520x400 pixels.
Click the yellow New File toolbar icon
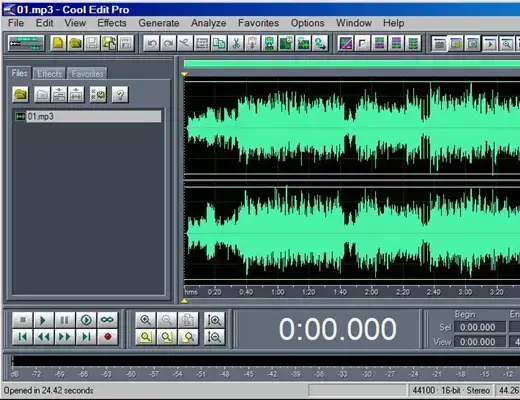(58, 43)
